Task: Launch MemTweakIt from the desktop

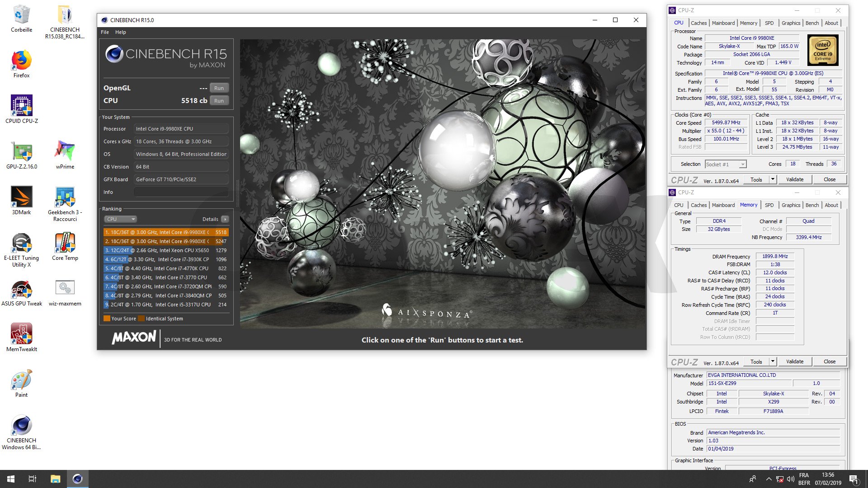Action: [x=21, y=338]
